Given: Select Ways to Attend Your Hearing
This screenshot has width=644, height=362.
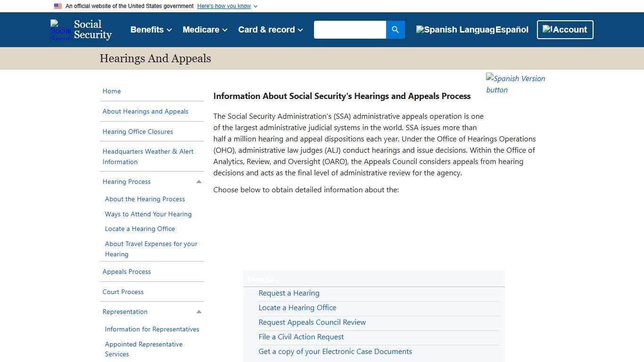Looking at the screenshot, I should point(148,214).
